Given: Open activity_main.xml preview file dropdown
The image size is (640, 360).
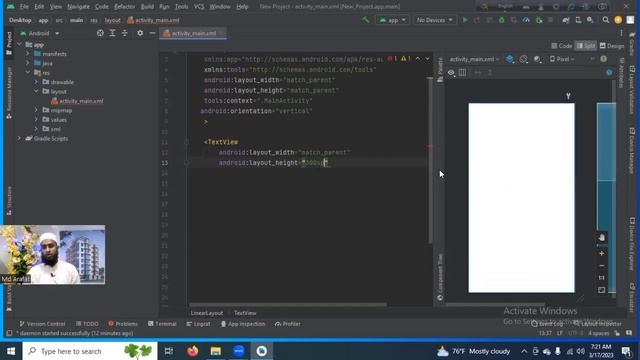Looking at the screenshot, I should click(474, 60).
